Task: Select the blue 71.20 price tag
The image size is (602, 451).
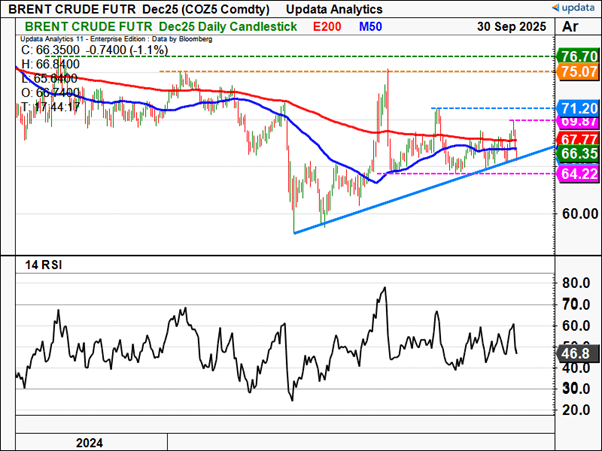Action: click(x=577, y=107)
